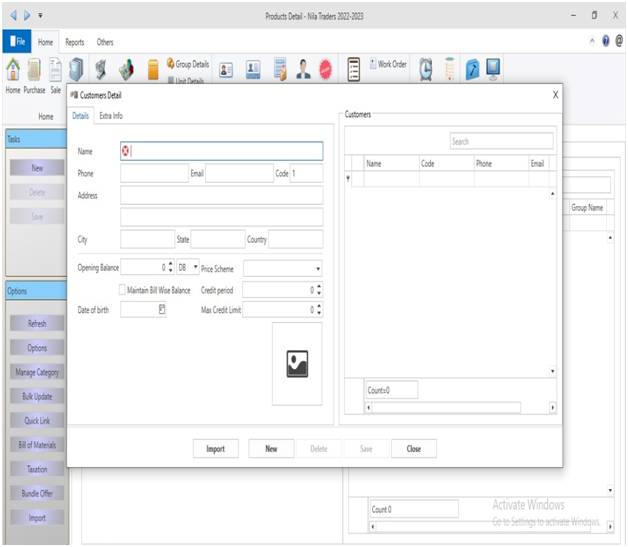The width and height of the screenshot is (628, 547).
Task: Open Unit Details in ribbon
Action: pyautogui.click(x=186, y=80)
